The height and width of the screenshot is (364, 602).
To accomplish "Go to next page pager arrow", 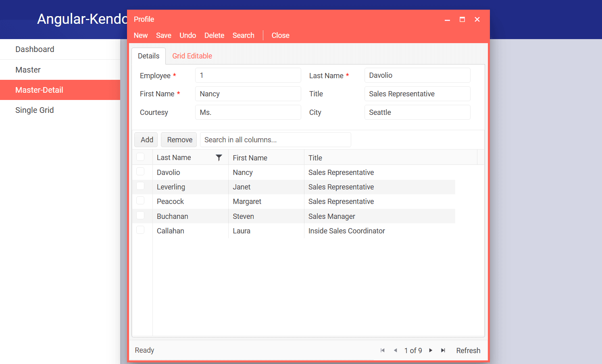I will (x=431, y=350).
